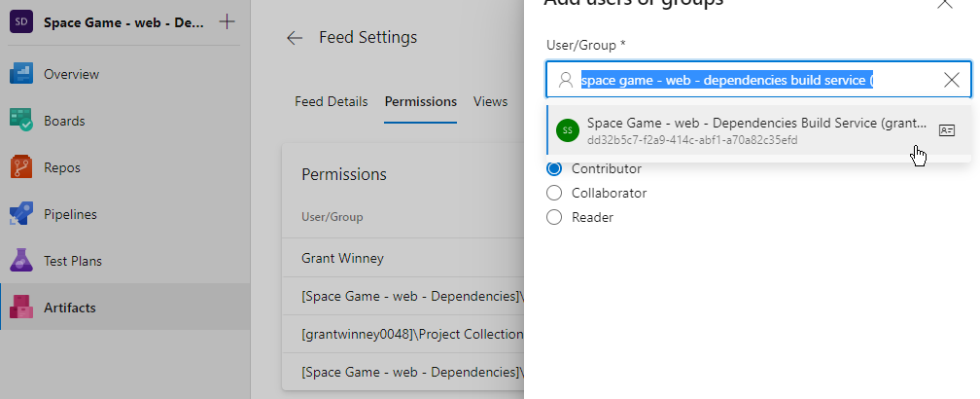Select the Contributor role radio button
The image size is (980, 399).
click(x=555, y=168)
